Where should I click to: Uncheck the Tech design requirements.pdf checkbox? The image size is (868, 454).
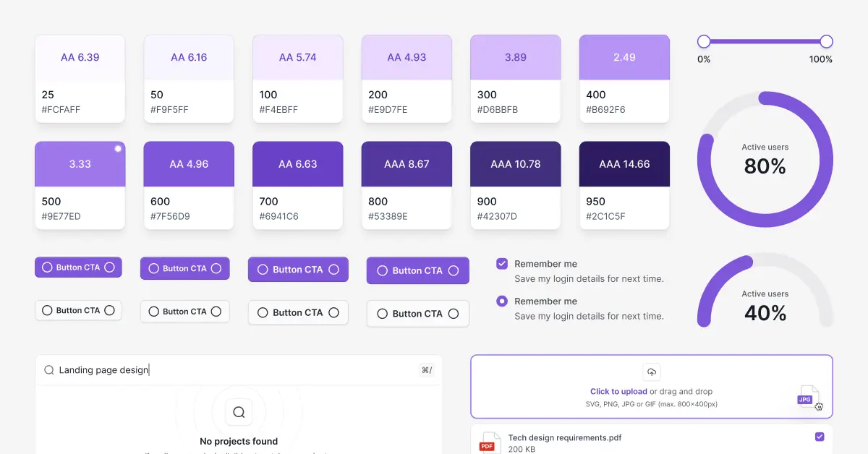point(819,437)
